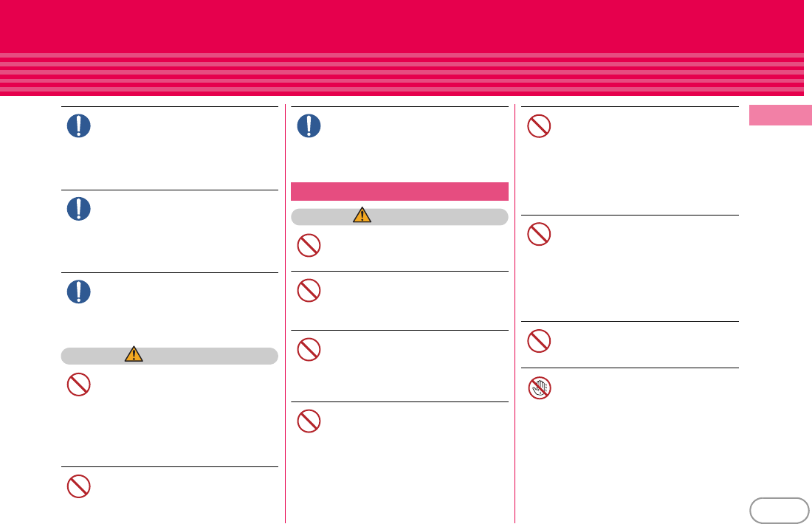This screenshot has width=812, height=524.
Task: Click the top prohibition icon in right column
Action: (x=539, y=126)
